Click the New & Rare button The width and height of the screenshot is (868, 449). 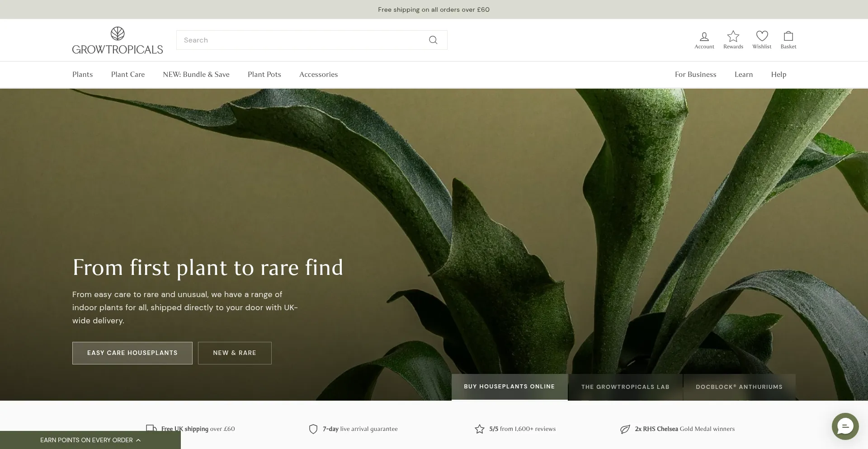[x=235, y=353]
